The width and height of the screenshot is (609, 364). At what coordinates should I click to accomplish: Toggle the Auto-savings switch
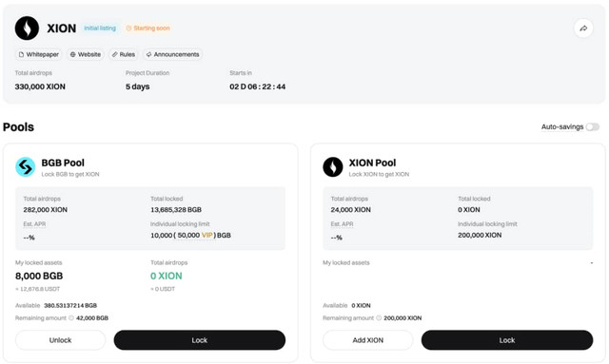point(593,127)
